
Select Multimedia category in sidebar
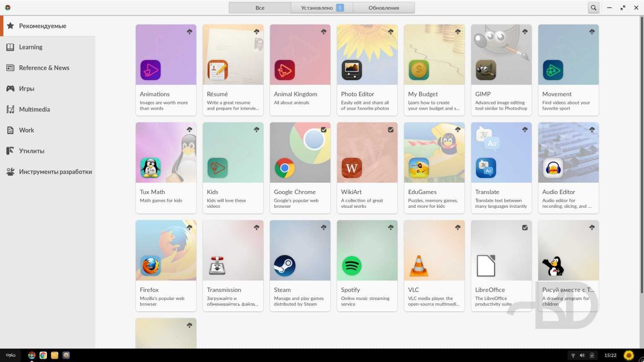click(34, 109)
